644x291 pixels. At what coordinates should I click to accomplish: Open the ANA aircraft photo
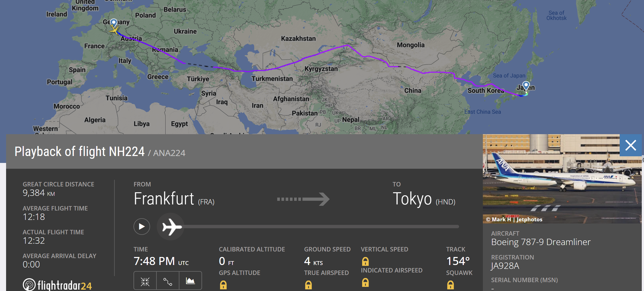point(562,179)
